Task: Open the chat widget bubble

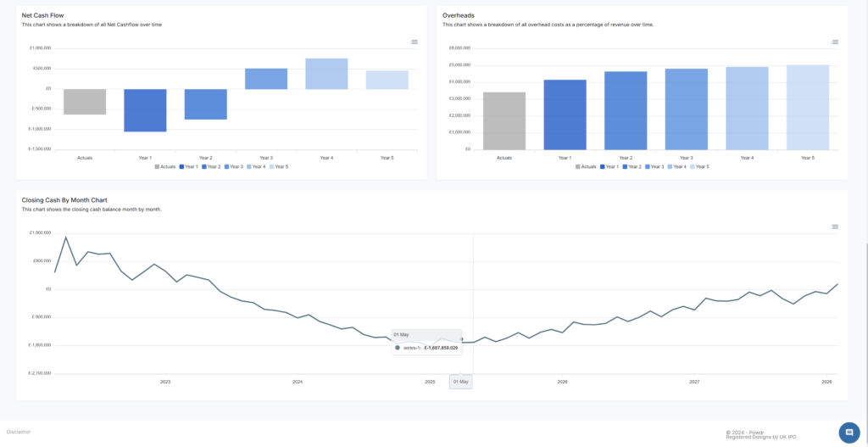Action: click(x=848, y=432)
